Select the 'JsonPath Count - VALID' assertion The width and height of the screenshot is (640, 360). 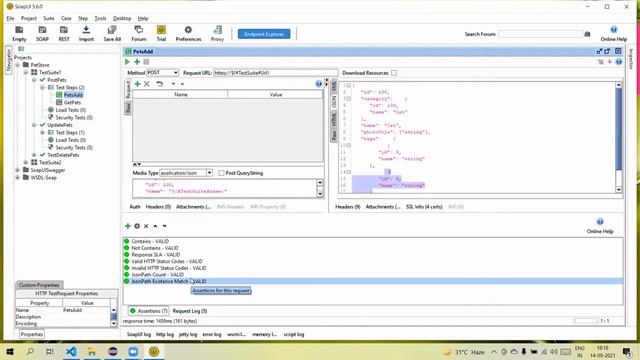[x=158, y=275]
